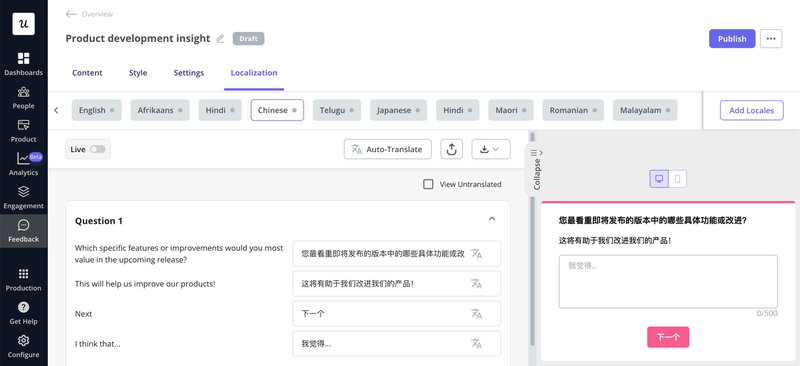Click the Add Locales button
The width and height of the screenshot is (800, 366).
[x=752, y=110]
